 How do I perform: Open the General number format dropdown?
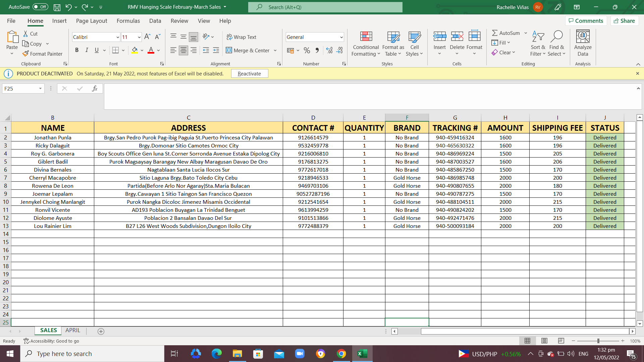(341, 37)
